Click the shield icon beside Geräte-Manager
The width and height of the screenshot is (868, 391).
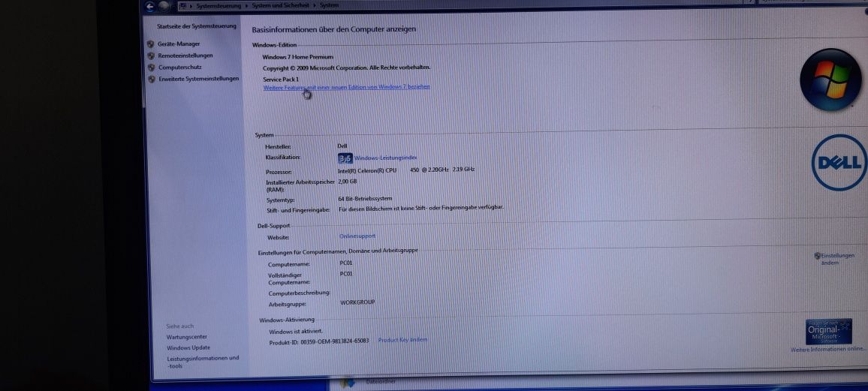coord(151,44)
